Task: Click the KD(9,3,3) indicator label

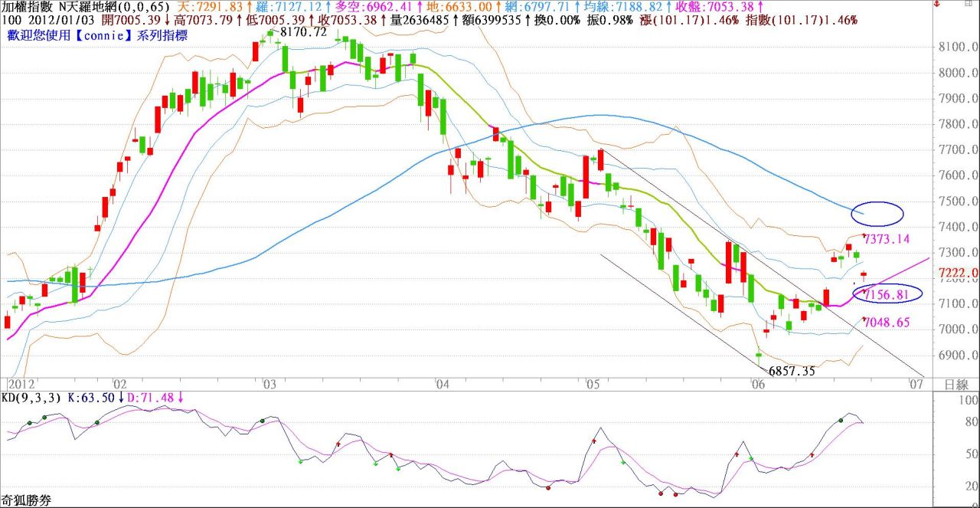Action: tap(29, 398)
